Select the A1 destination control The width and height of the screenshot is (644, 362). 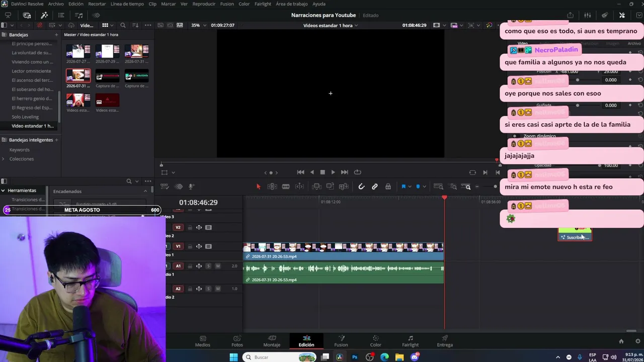click(x=178, y=266)
